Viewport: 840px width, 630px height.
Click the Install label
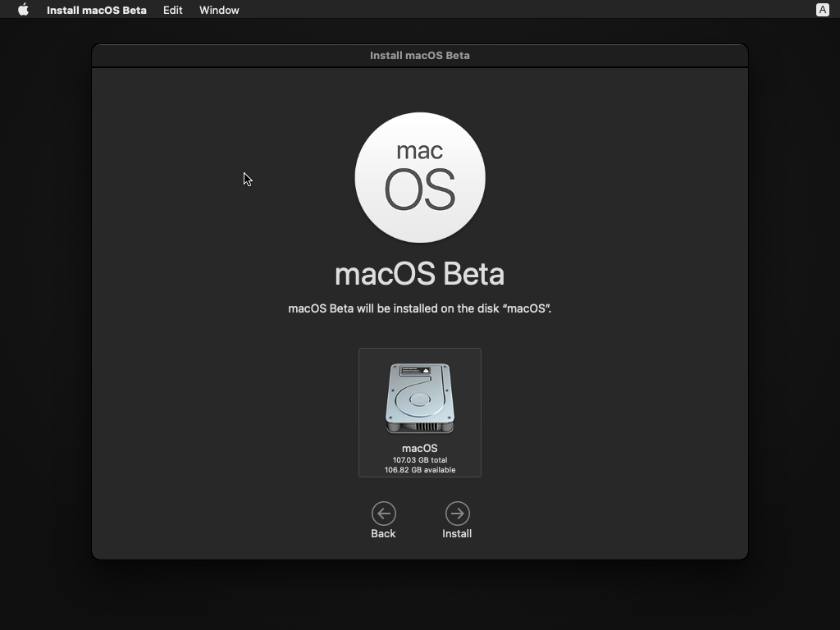pyautogui.click(x=457, y=533)
